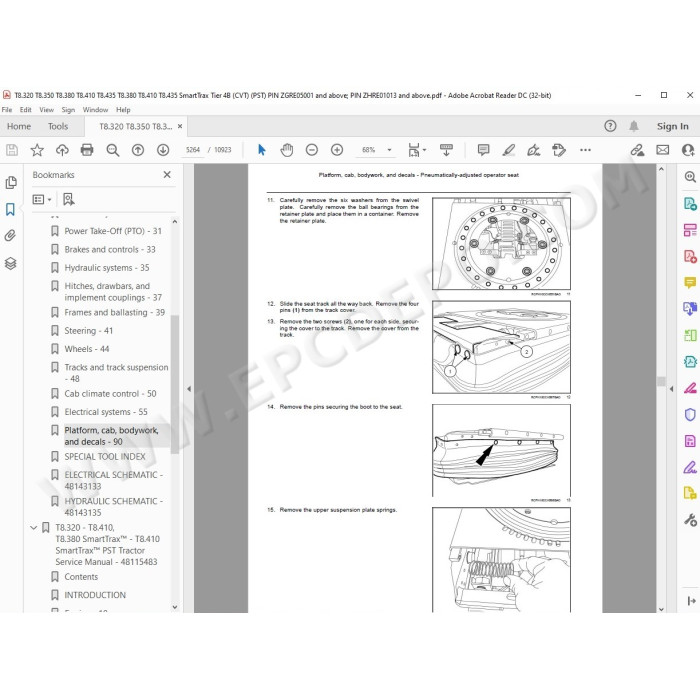Close the T8.320 T8.350 document tab

pos(180,126)
